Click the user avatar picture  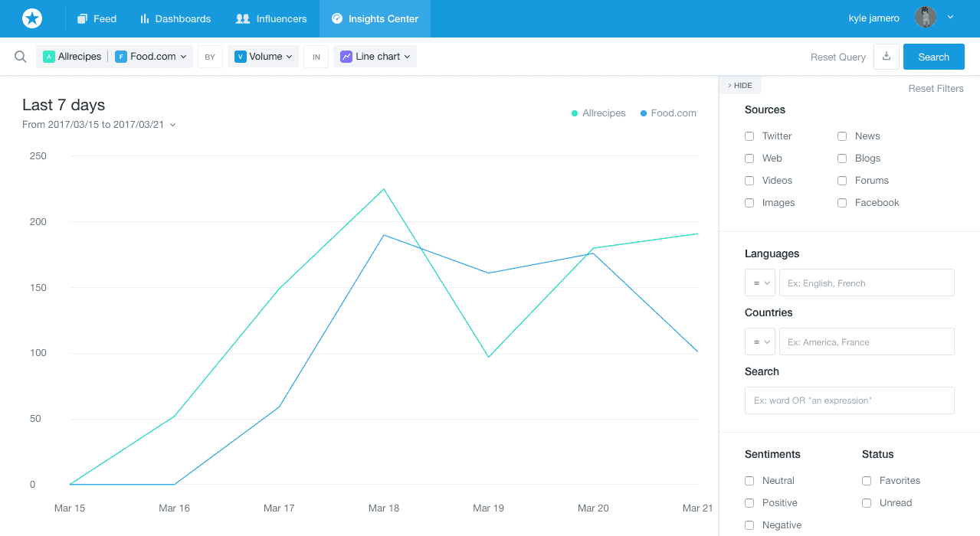pos(926,18)
